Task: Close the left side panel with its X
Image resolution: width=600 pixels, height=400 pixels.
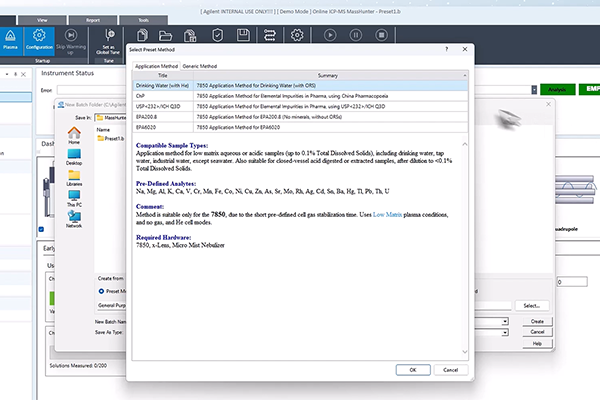Action: pos(23,74)
